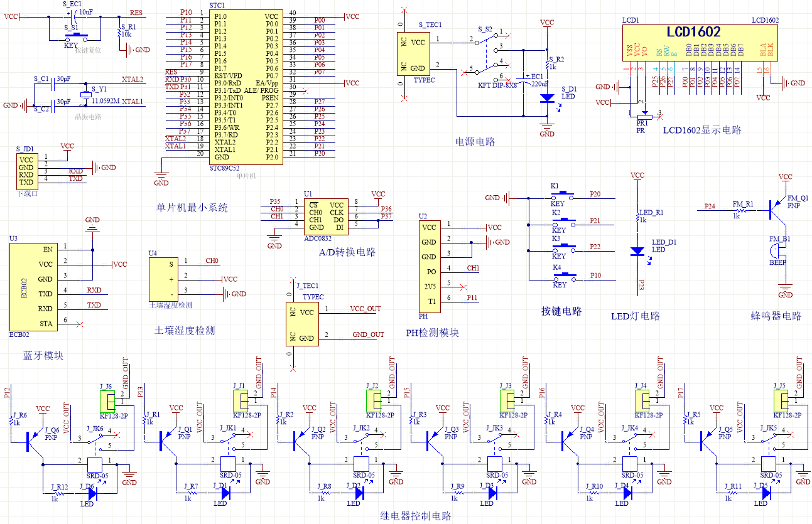
Task: Select the P12 label above resistor J_R6
Action: pos(7,392)
